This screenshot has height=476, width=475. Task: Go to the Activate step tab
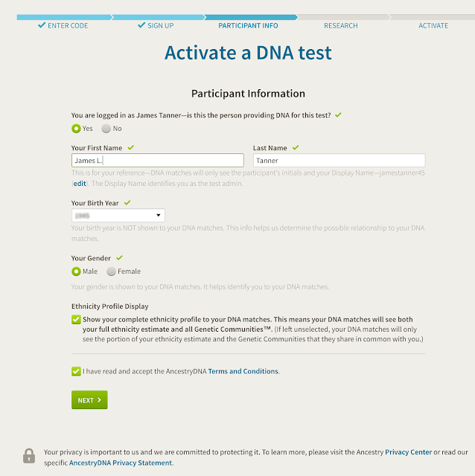click(x=433, y=26)
